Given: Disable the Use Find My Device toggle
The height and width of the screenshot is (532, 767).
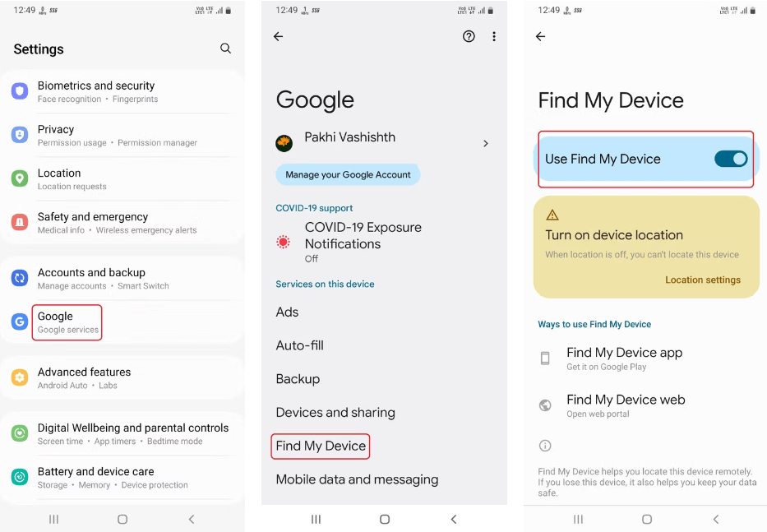Looking at the screenshot, I should pos(730,160).
